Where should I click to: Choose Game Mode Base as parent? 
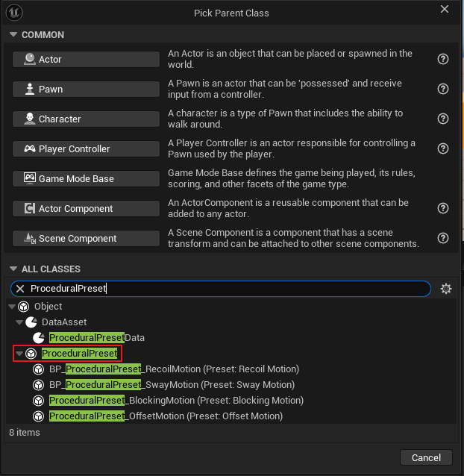tap(87, 179)
